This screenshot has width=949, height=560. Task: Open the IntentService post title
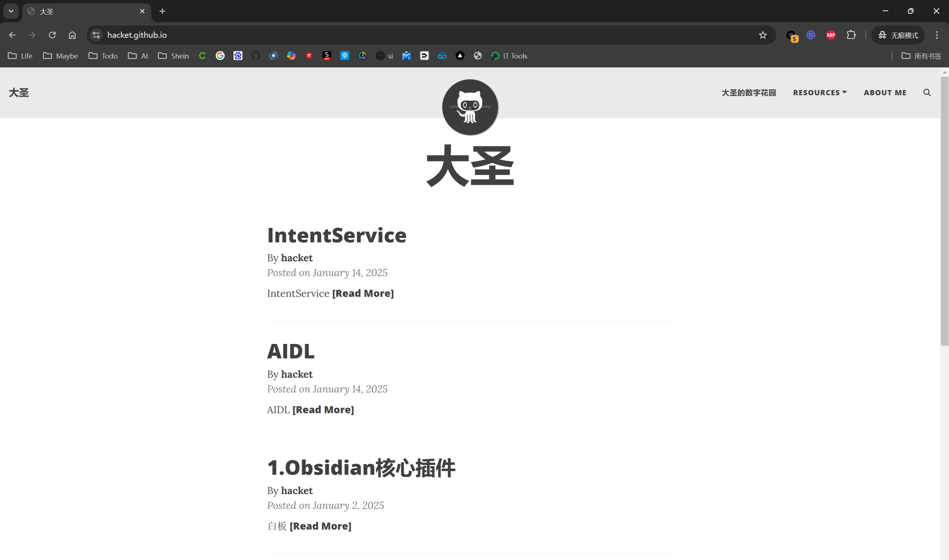[337, 235]
